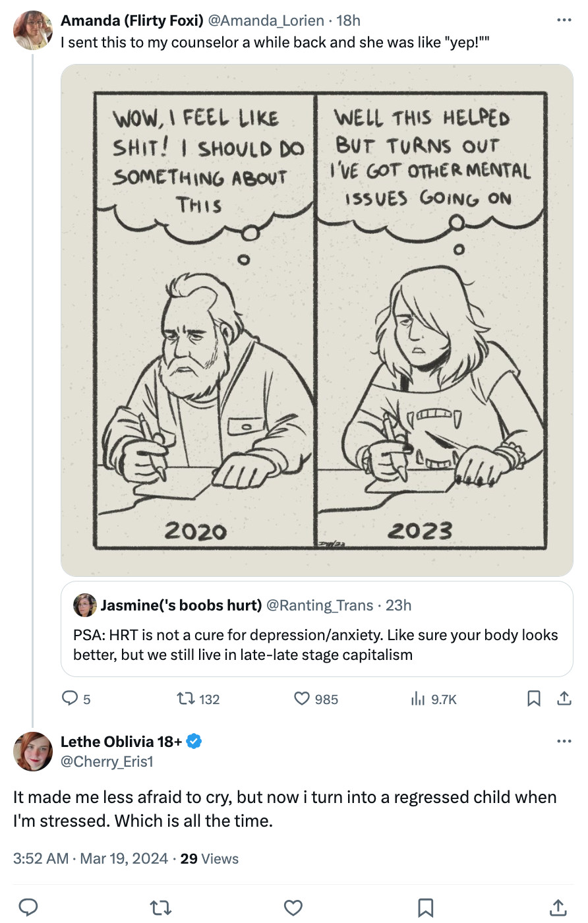588x923 pixels.
Task: Bookmark Lethe Oblivia's reply
Action: 426,908
